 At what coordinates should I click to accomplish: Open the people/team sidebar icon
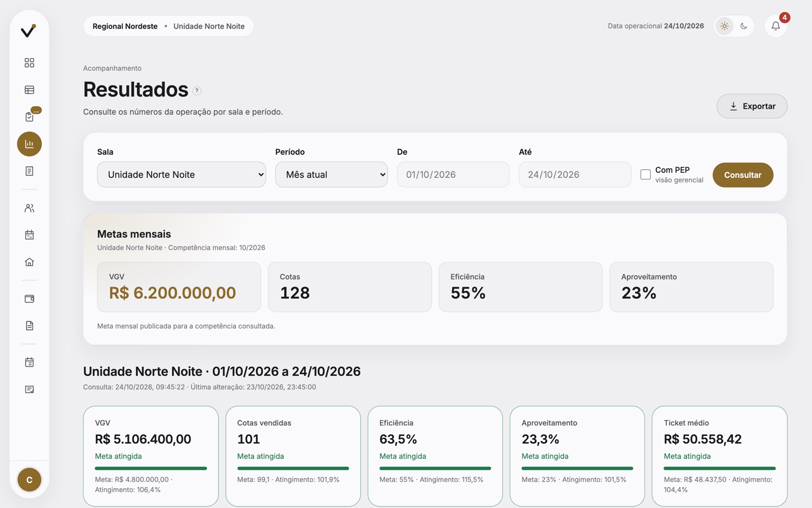click(x=29, y=208)
